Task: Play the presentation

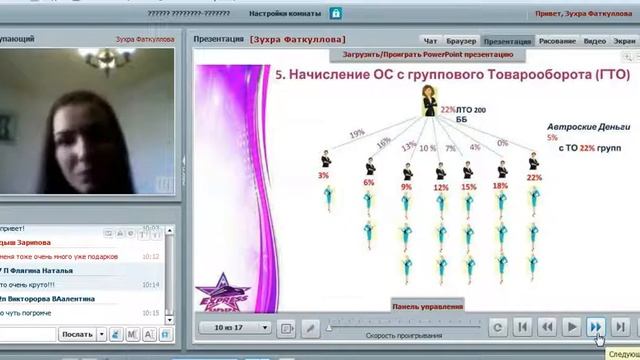Action: tap(571, 327)
